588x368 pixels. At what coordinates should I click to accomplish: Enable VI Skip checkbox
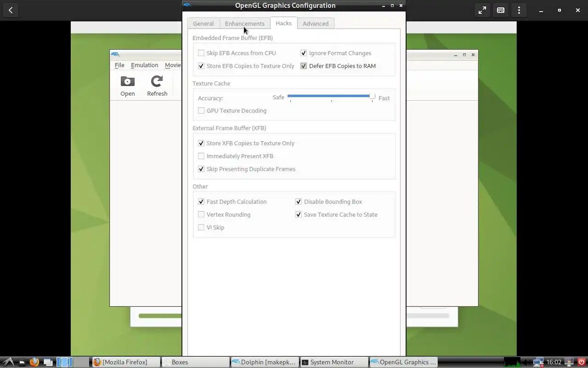(201, 227)
